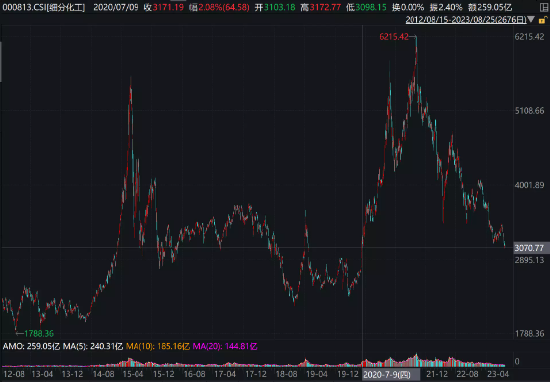
Task: Click the 13-12 time axis label
Action: 72,374
